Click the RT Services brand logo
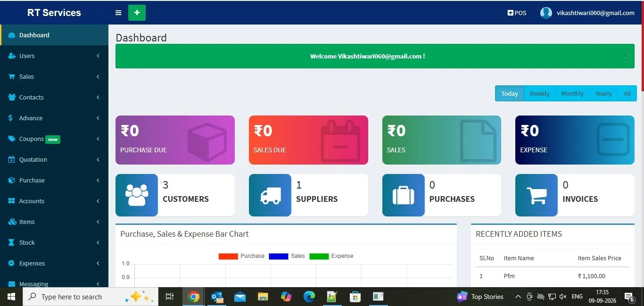This screenshot has width=644, height=306. click(x=54, y=13)
